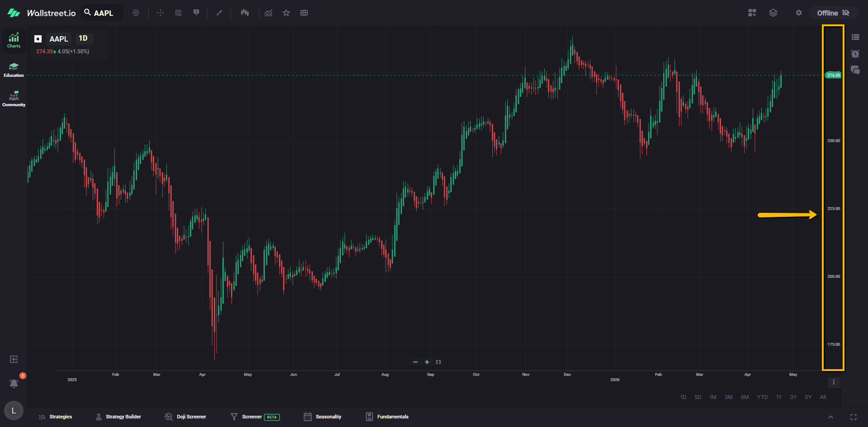
Task: Open the chat bubbles panel
Action: [x=855, y=70]
